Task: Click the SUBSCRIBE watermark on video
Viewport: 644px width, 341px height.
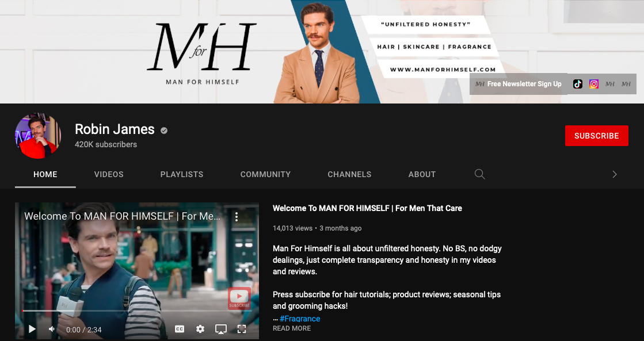Action: click(239, 298)
